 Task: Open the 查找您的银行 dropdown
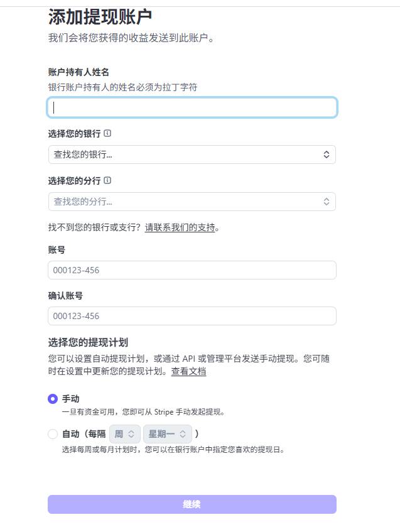(x=192, y=155)
